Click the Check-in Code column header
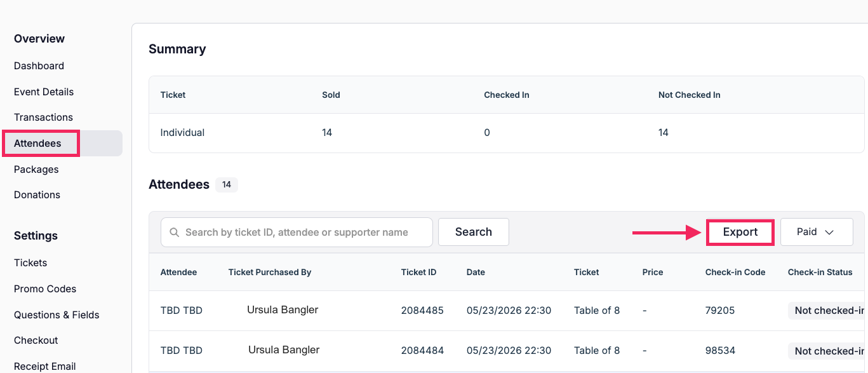Image resolution: width=868 pixels, height=373 pixels. coord(735,272)
